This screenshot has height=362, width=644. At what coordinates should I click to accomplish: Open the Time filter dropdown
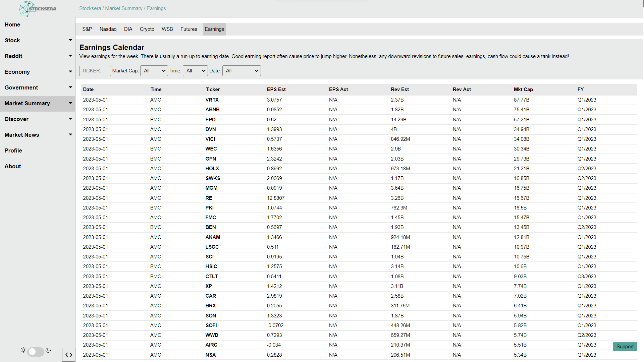click(195, 71)
